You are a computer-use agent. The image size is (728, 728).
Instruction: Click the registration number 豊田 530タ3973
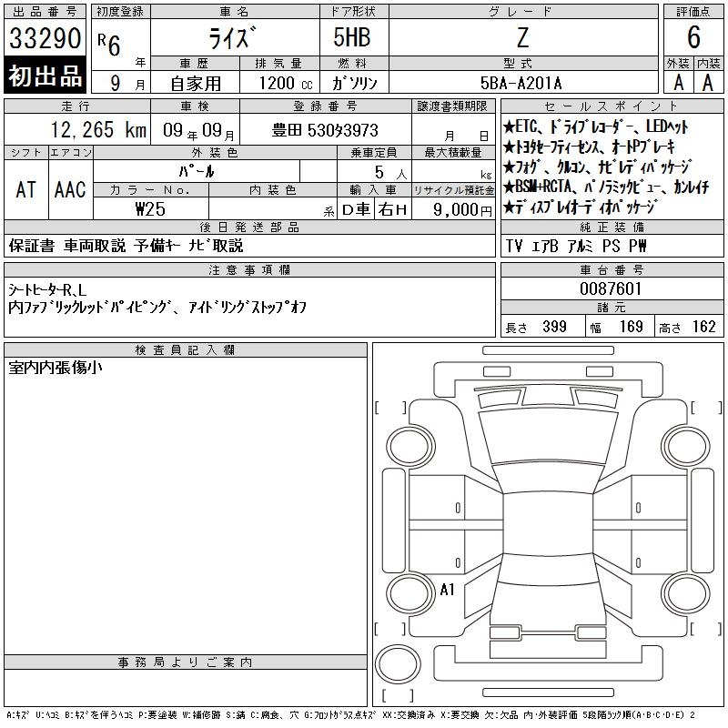click(x=325, y=130)
